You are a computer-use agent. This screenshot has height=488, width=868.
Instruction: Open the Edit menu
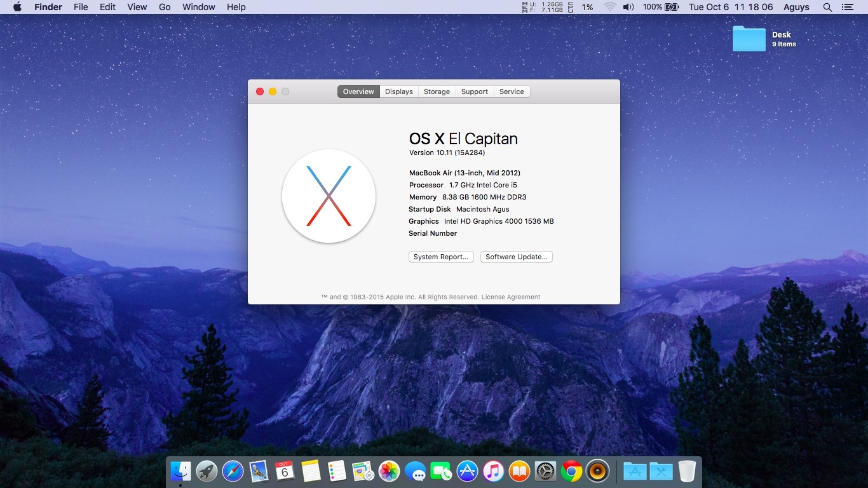[x=107, y=7]
